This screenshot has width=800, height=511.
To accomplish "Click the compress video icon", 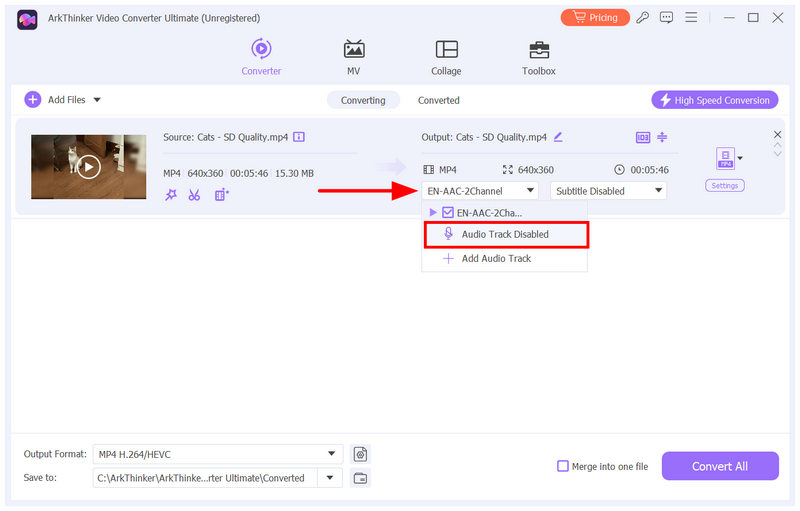I will point(662,137).
